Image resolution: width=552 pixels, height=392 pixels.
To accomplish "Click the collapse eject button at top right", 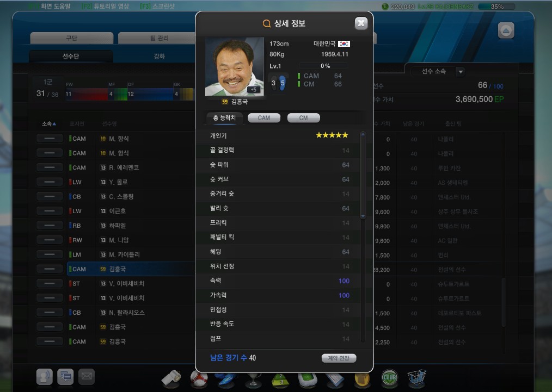I will pyautogui.click(x=506, y=30).
